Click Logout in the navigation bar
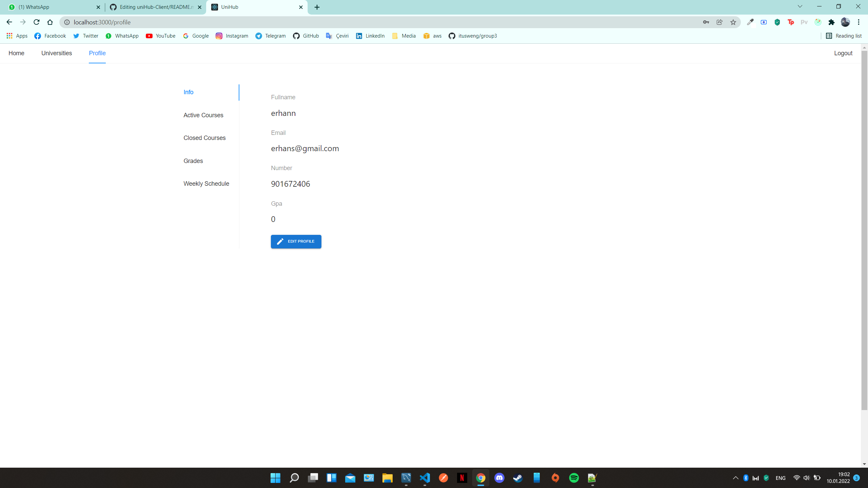This screenshot has height=488, width=868. point(843,53)
